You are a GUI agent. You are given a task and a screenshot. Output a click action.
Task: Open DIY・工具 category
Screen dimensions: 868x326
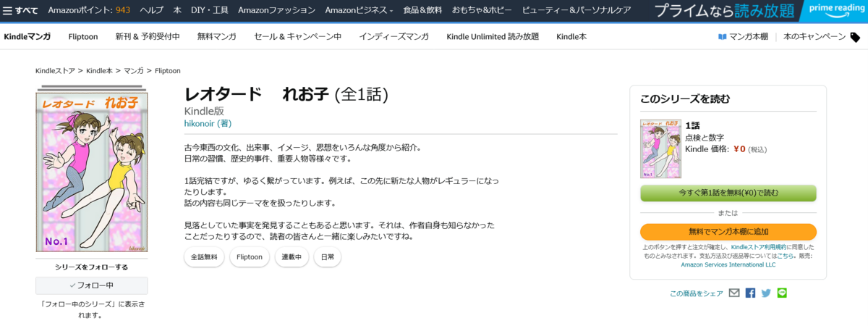pyautogui.click(x=210, y=10)
